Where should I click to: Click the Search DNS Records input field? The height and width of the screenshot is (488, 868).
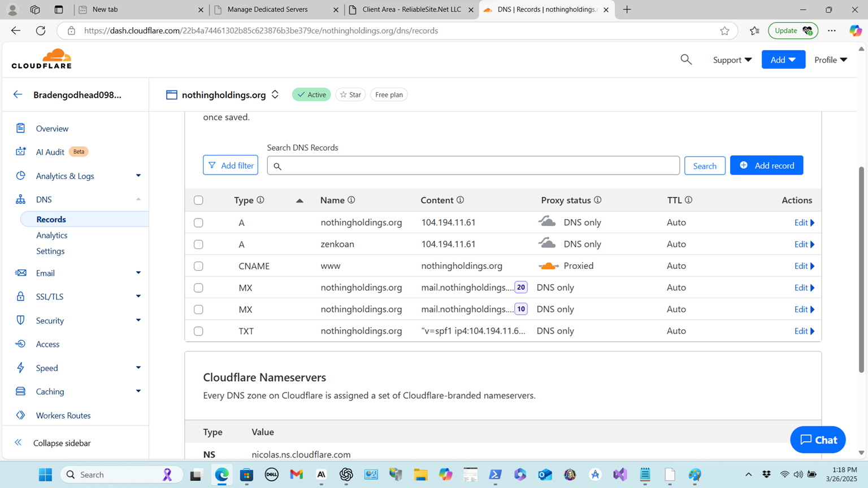pyautogui.click(x=473, y=165)
